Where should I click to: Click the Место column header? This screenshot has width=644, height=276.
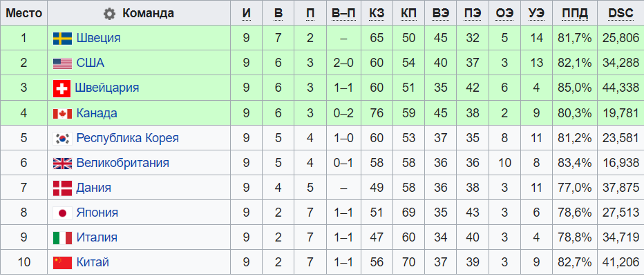24,14
